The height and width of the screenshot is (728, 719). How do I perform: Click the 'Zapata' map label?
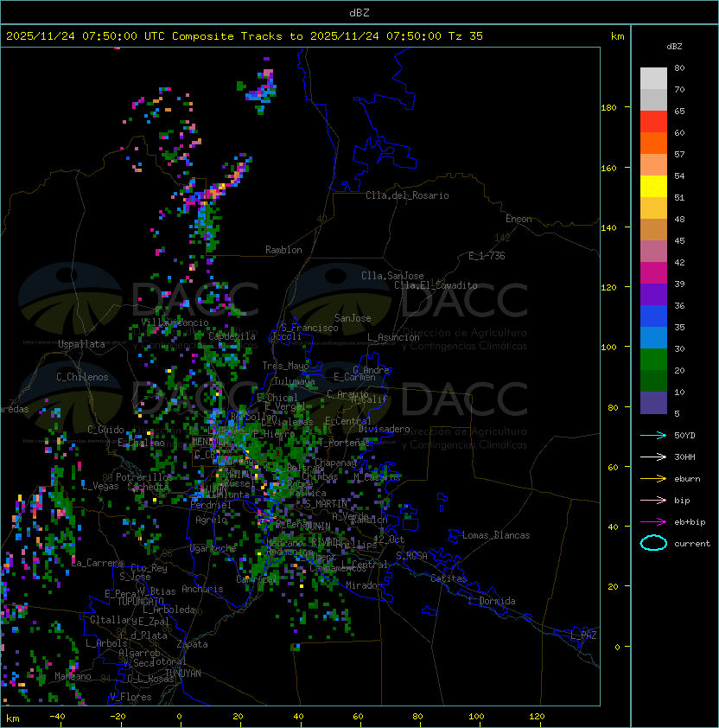(192, 644)
